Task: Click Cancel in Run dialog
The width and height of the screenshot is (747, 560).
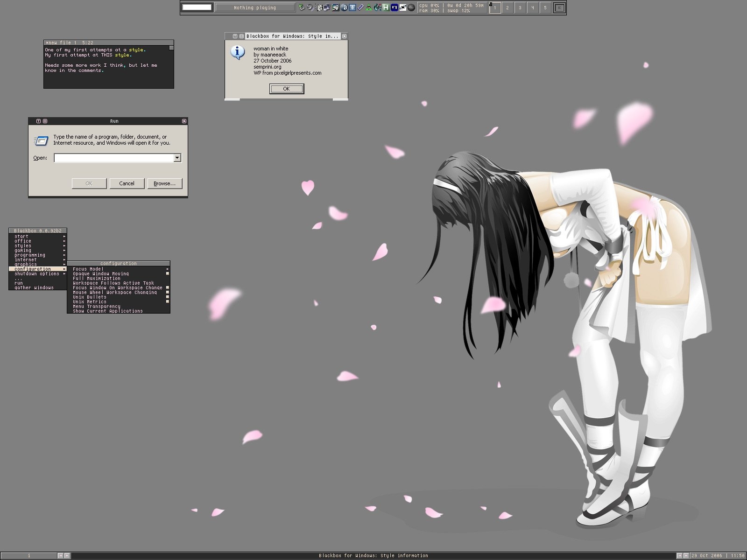Action: click(127, 183)
